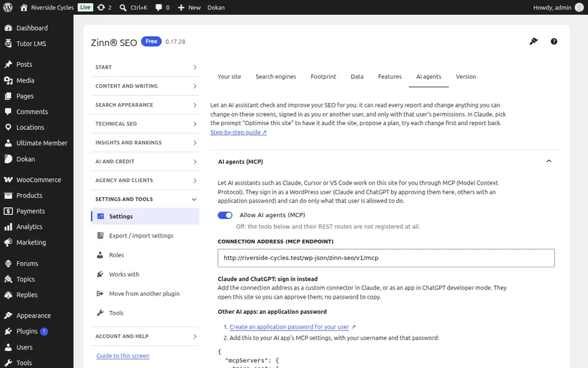Click the New button in admin bar

[189, 7]
